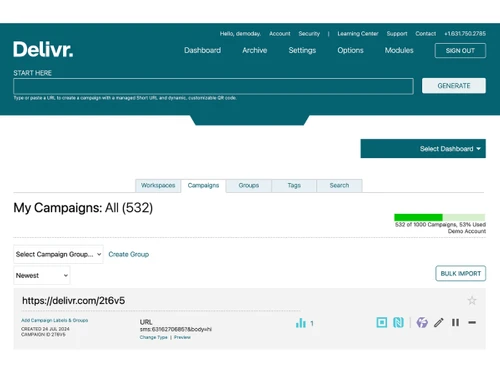Open the Security link in header

[309, 34]
